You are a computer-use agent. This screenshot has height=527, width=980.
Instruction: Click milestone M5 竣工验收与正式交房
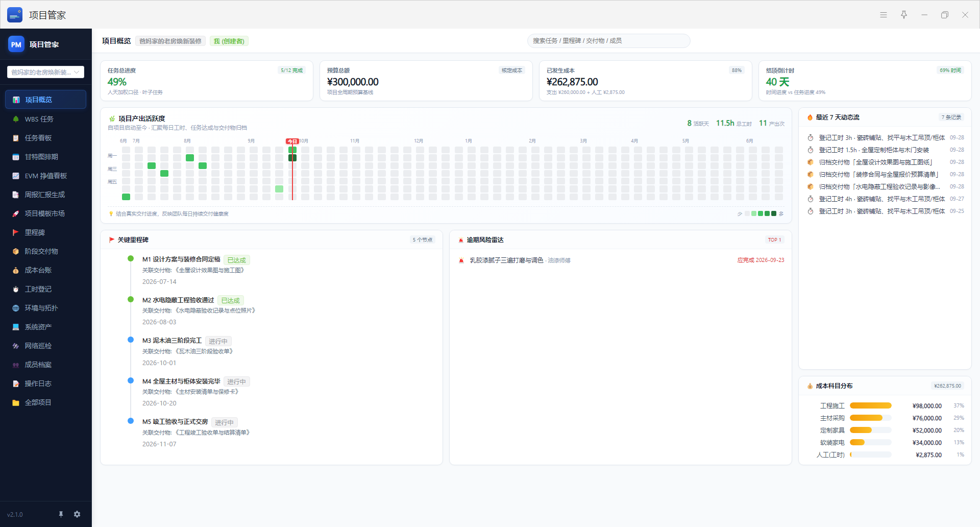[175, 422]
